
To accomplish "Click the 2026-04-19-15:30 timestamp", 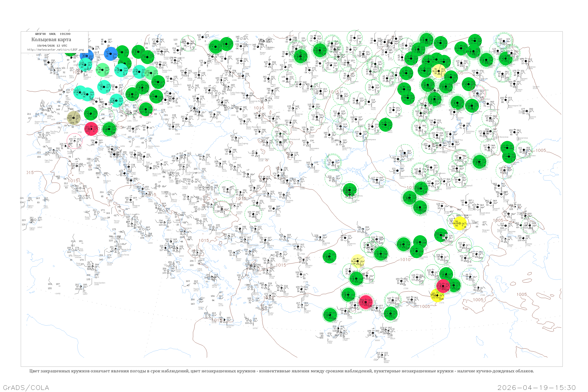I will pos(536,387).
